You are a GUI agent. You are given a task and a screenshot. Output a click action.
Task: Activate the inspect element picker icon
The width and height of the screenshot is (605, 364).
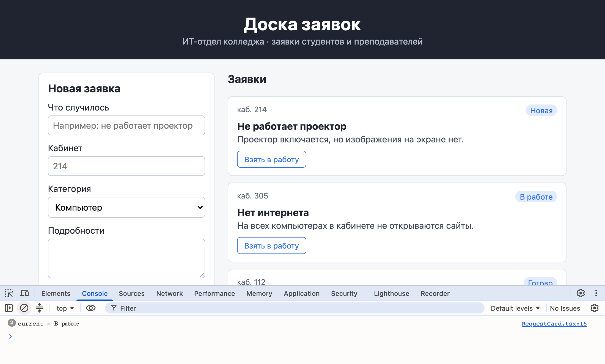click(x=9, y=293)
